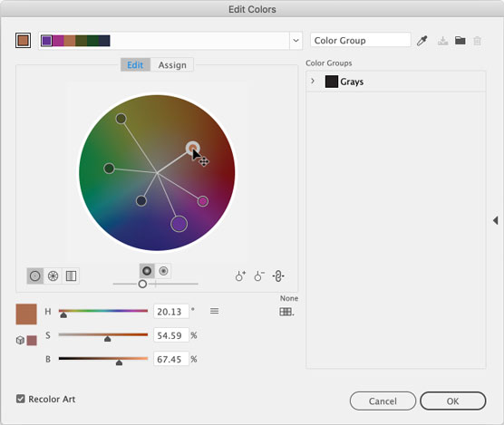This screenshot has width=504, height=425.
Task: Display the smooth color wheel
Action: pyautogui.click(x=35, y=276)
